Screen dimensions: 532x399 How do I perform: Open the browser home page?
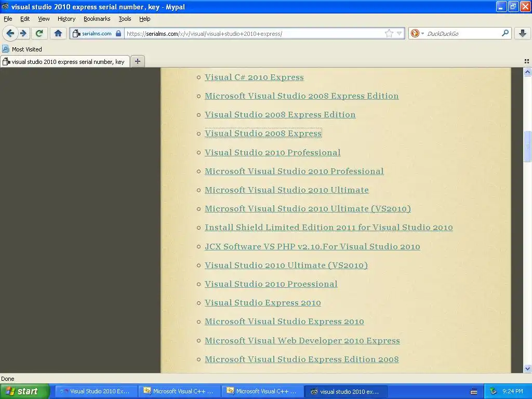tap(58, 33)
